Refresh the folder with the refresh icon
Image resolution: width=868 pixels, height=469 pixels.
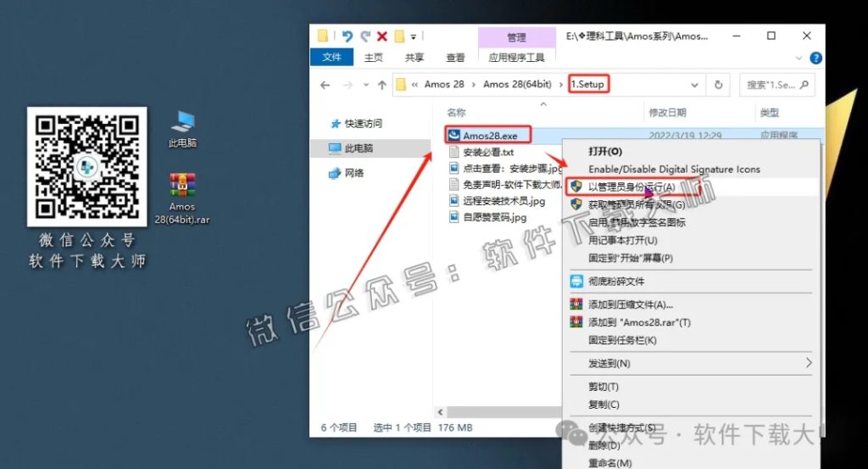tap(718, 85)
